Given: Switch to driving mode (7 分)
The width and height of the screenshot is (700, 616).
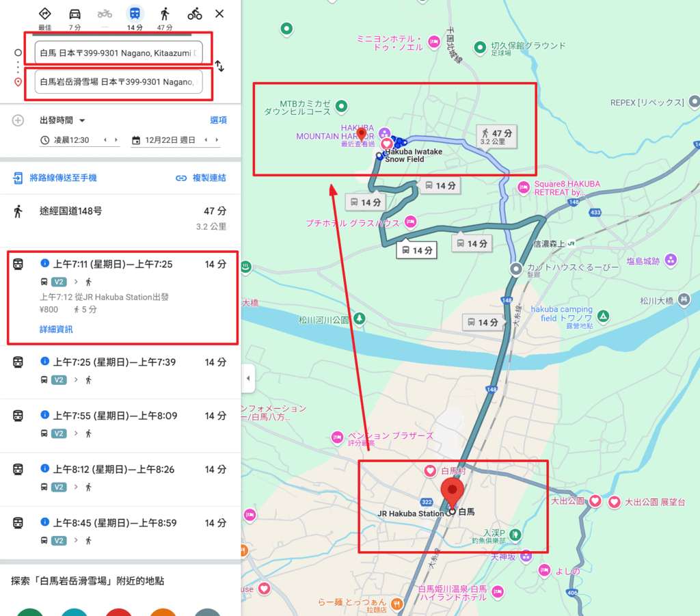Looking at the screenshot, I should 75,14.
